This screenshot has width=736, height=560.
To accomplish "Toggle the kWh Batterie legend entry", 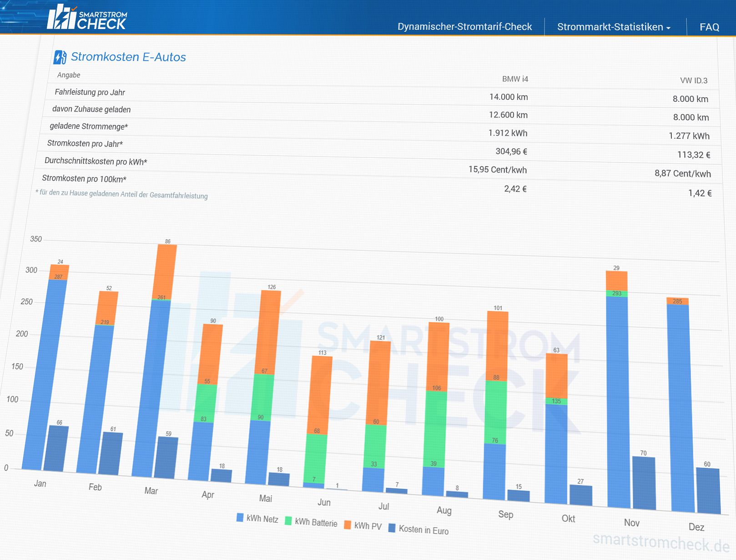I will pyautogui.click(x=311, y=522).
